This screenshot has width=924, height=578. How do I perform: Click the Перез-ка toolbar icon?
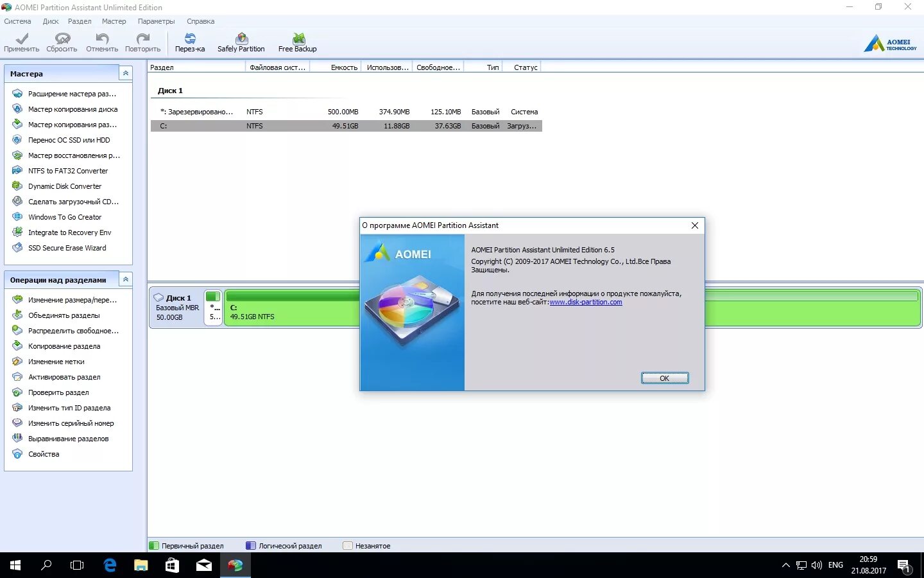(190, 42)
